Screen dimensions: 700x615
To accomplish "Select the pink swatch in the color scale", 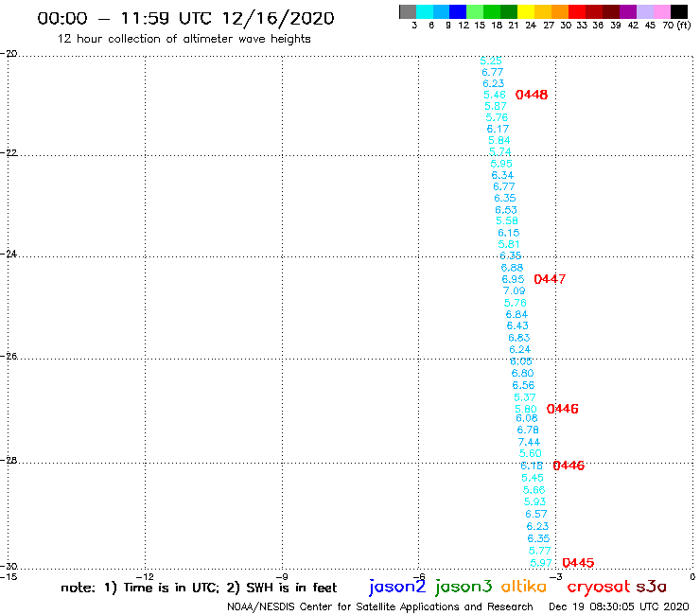I will [661, 11].
